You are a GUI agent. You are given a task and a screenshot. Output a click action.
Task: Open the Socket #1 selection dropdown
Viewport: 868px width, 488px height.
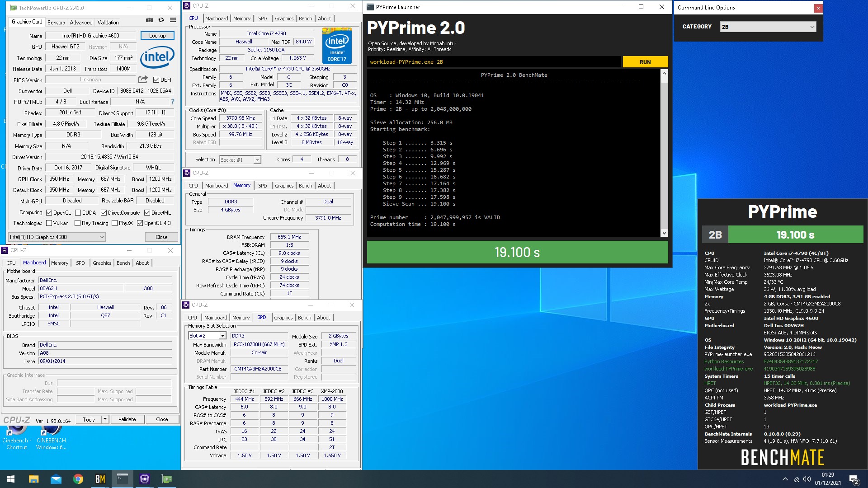click(x=240, y=160)
